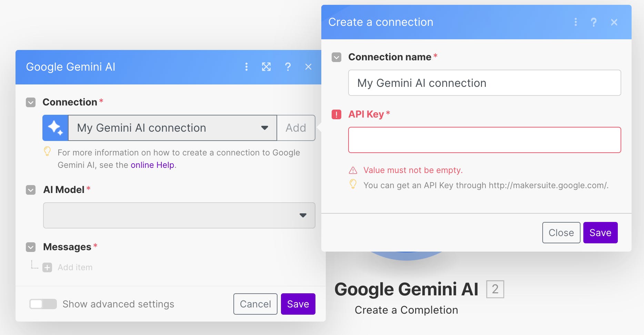This screenshot has height=335, width=644.
Task: Click Save in Create a connection dialog
Action: click(600, 233)
